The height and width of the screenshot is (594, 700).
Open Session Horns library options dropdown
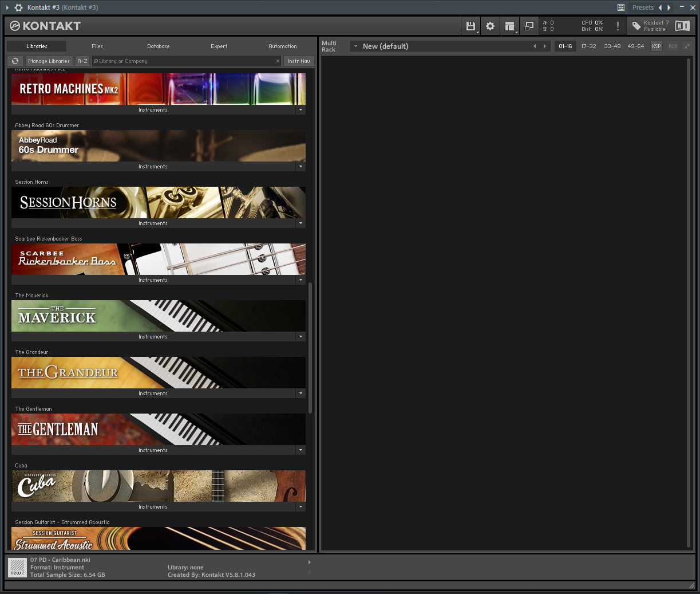pos(300,223)
